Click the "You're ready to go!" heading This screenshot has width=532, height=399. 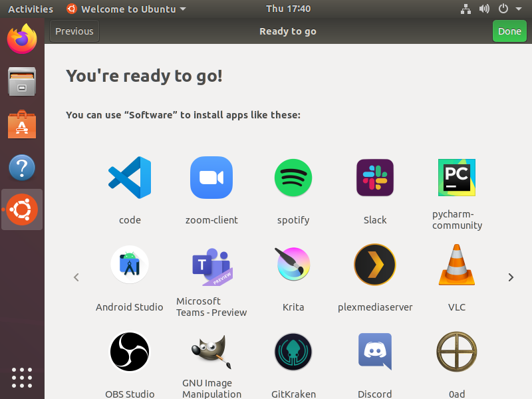(144, 76)
